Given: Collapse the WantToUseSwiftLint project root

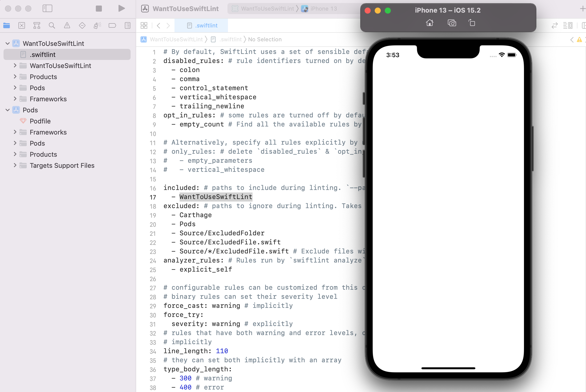Looking at the screenshot, I should pyautogui.click(x=8, y=44).
